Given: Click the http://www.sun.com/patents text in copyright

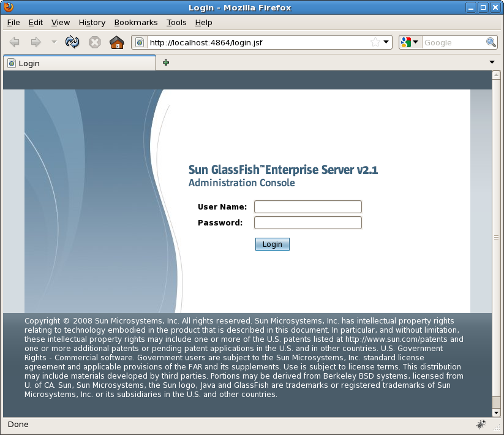Looking at the screenshot, I should click(396, 339).
